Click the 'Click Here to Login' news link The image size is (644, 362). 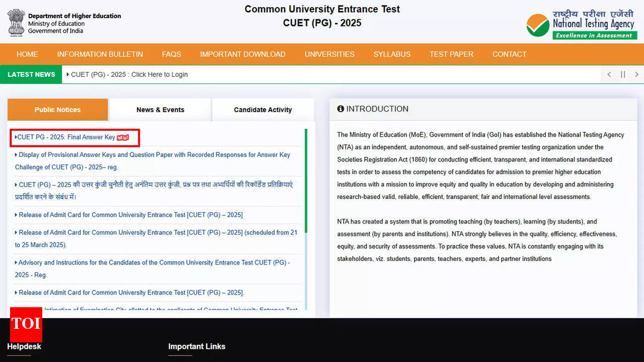point(129,74)
